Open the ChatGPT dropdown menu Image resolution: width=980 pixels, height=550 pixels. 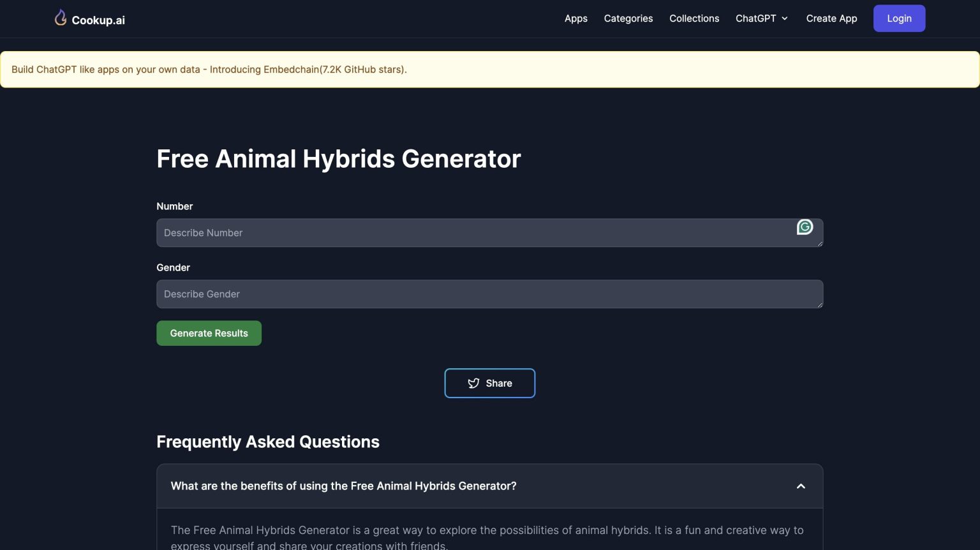pos(762,19)
